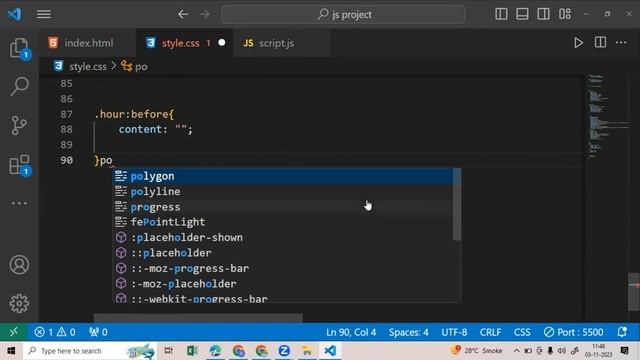
Task: Open the errors and warnings status item
Action: pyautogui.click(x=55, y=332)
